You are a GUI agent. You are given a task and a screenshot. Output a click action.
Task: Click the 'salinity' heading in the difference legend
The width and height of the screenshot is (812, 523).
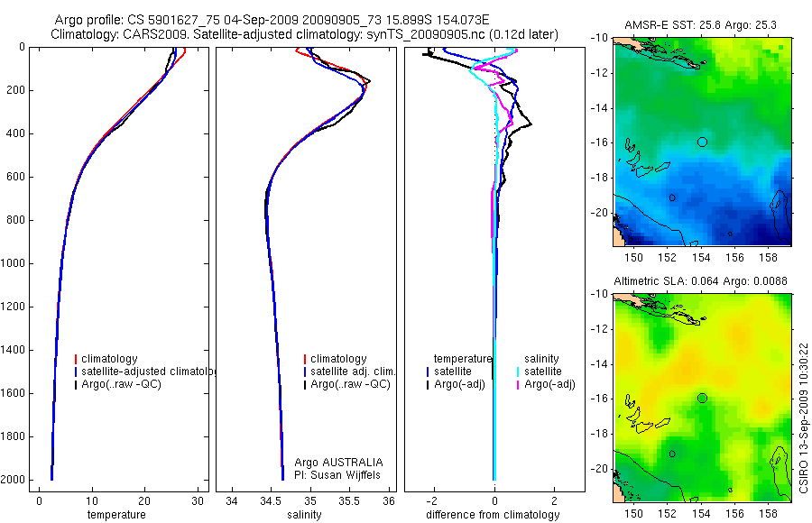pyautogui.click(x=541, y=359)
